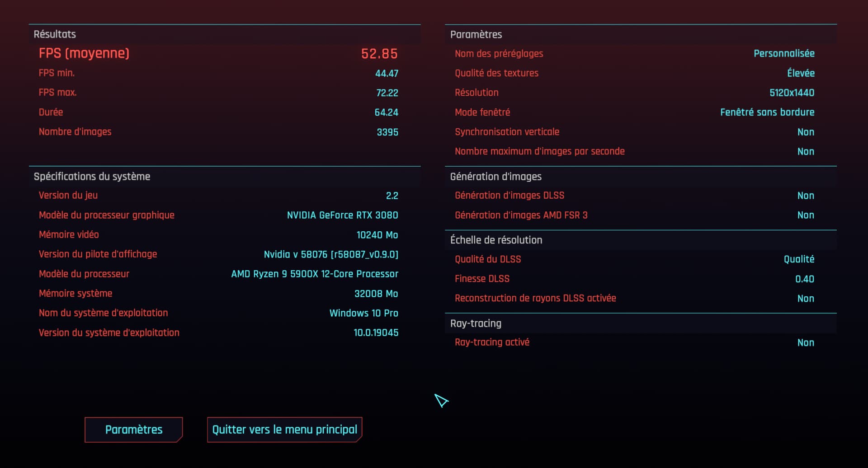
Task: Select the Génération d'images DLSS label
Action: 509,196
